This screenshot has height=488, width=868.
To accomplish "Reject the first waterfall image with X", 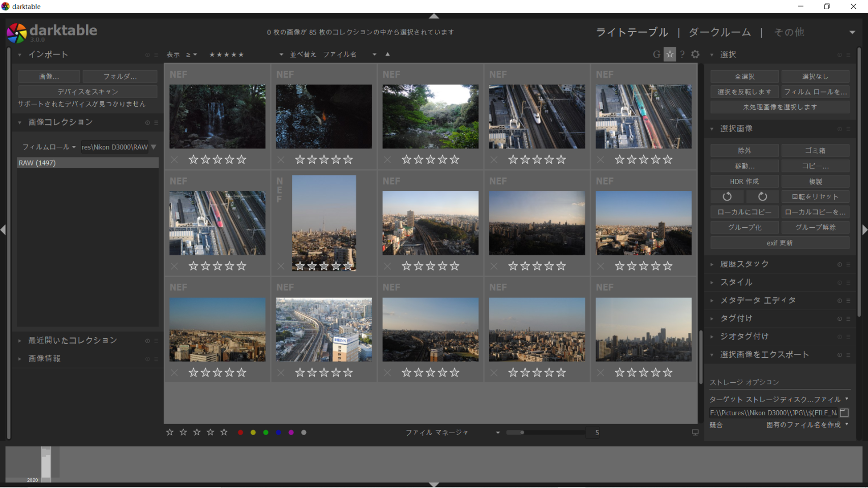I will pos(175,160).
